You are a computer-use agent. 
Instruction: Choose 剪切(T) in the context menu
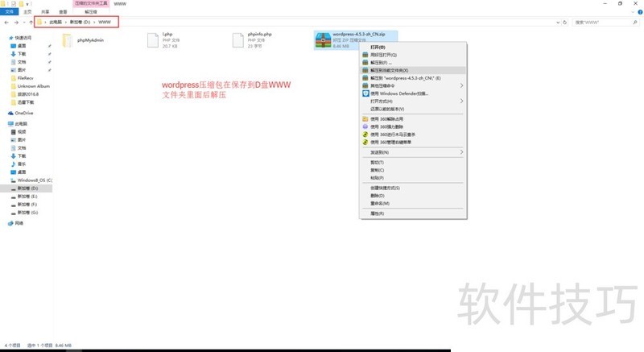(413, 162)
